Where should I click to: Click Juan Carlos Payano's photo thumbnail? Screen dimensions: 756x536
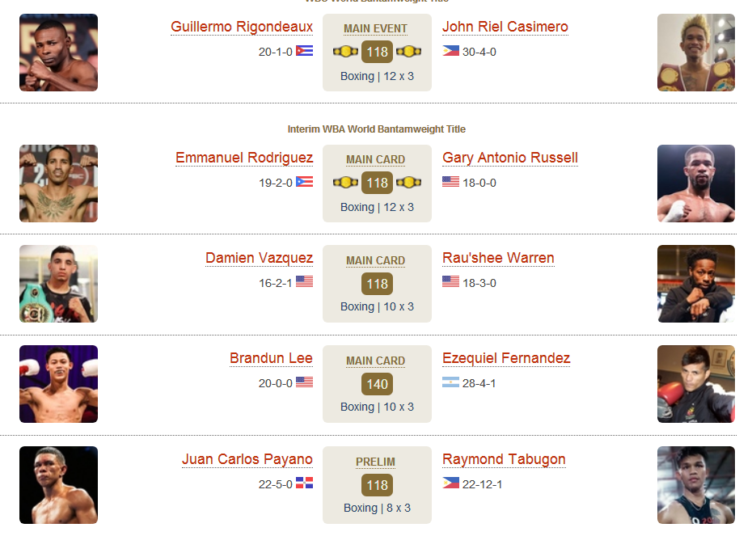point(59,485)
